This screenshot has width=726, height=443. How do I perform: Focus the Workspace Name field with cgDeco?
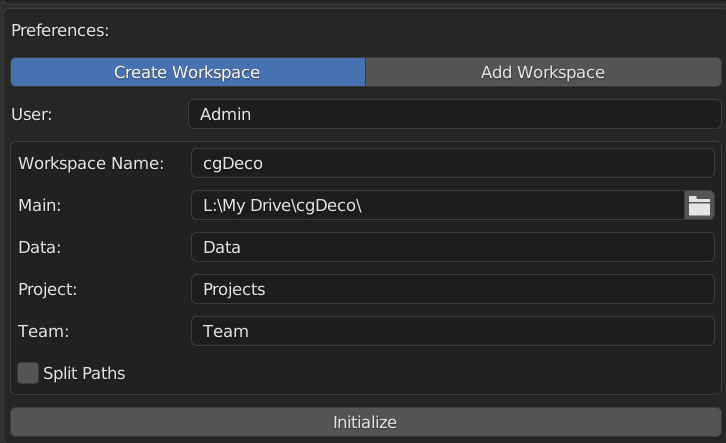pos(453,163)
